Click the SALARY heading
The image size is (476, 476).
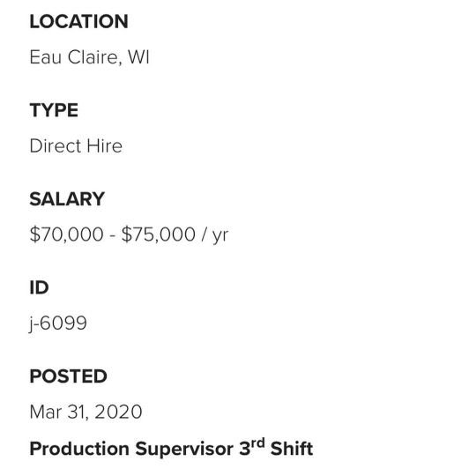[67, 199]
